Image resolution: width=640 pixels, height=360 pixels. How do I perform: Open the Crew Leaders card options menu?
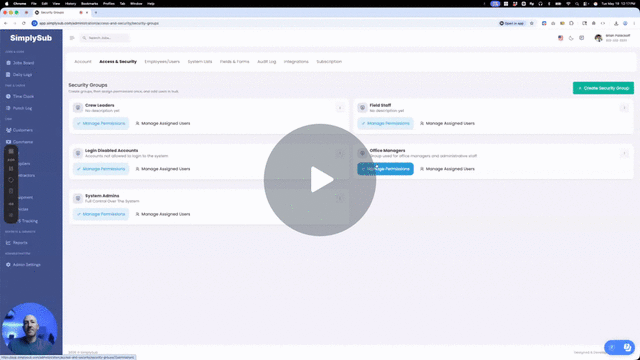[340, 108]
